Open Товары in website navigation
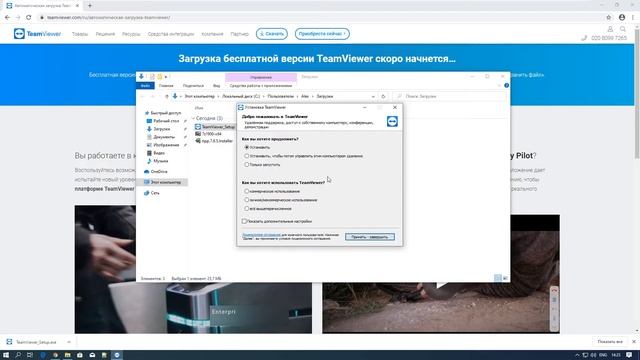The width and height of the screenshot is (640, 360). point(80,34)
